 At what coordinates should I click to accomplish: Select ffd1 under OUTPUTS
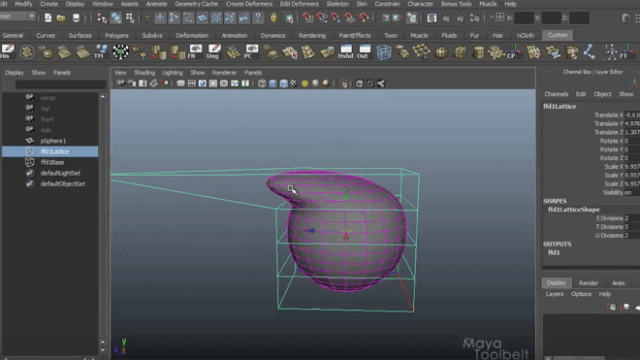[554, 253]
